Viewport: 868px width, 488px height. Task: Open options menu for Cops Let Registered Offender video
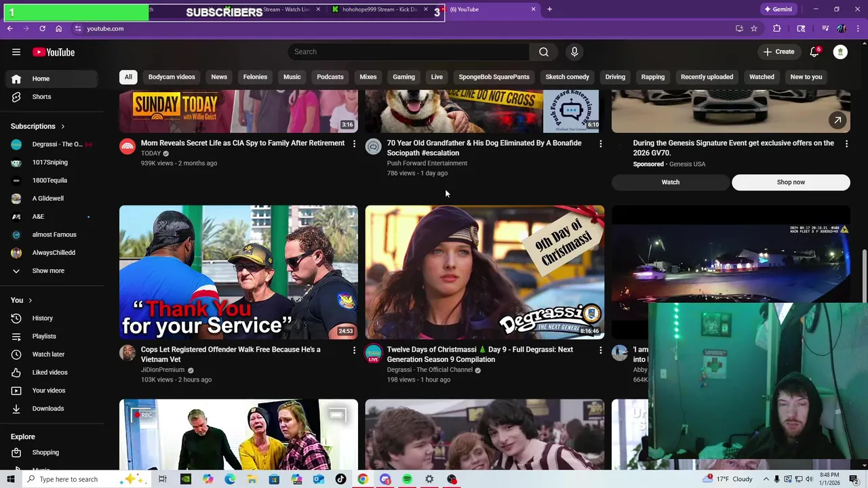(x=354, y=350)
